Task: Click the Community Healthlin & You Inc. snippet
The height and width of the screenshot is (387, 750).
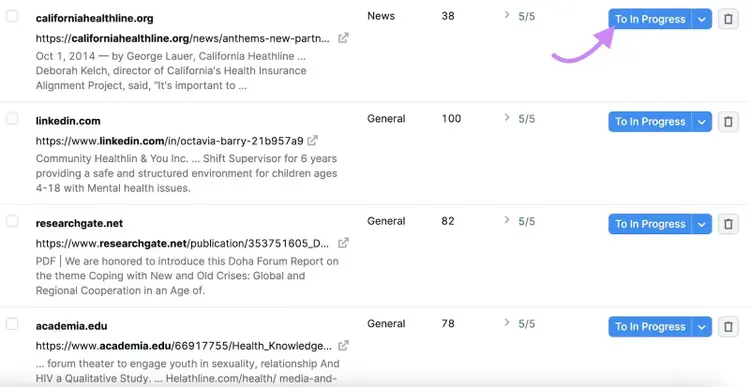Action: pyautogui.click(x=187, y=173)
